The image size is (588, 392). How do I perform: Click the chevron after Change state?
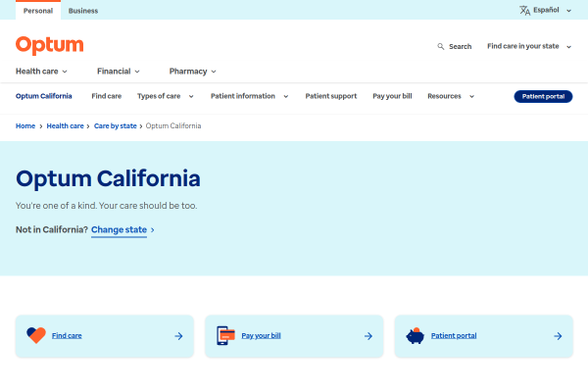[x=153, y=230]
